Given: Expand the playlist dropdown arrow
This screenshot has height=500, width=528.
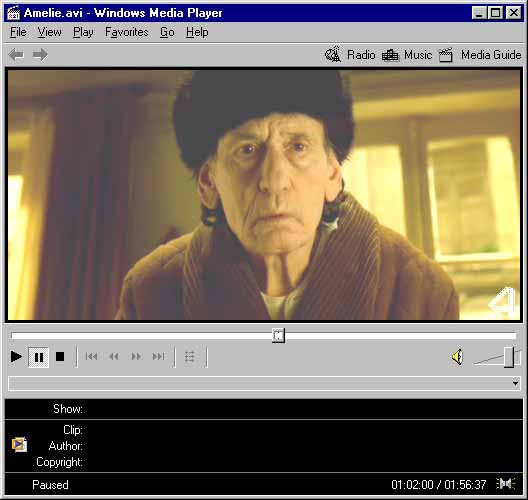Looking at the screenshot, I should 515,384.
